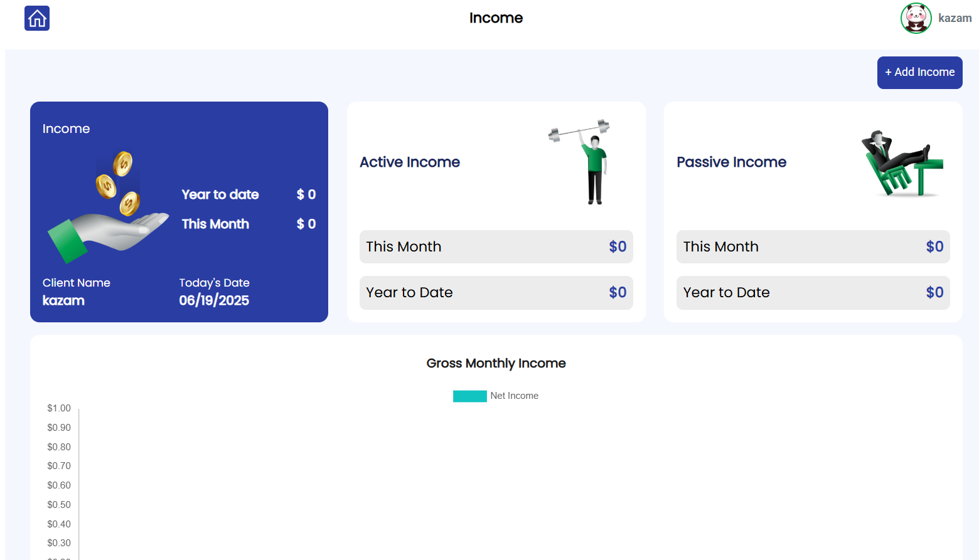Open the panda profile avatar

pos(916,18)
